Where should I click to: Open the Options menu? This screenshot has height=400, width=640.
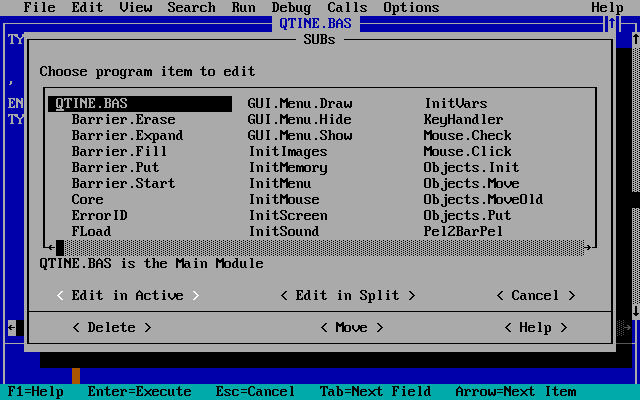coord(411,7)
